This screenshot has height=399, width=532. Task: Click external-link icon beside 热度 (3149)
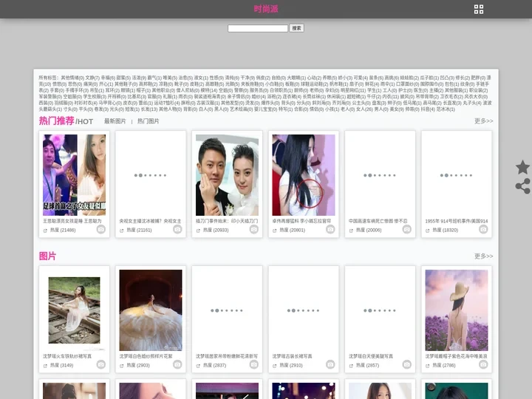(x=45, y=366)
